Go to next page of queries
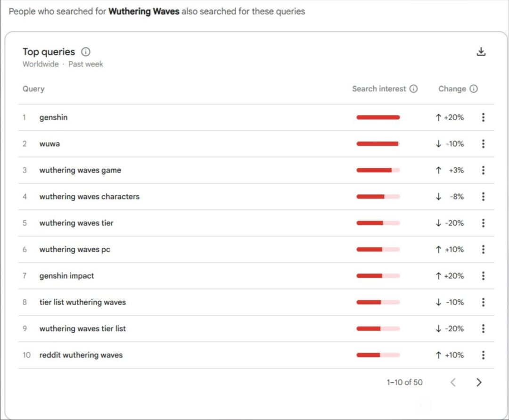The height and width of the screenshot is (420, 509). coord(479,382)
